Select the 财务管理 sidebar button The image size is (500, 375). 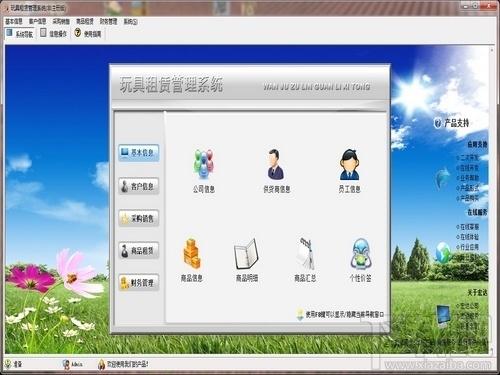[x=139, y=283]
